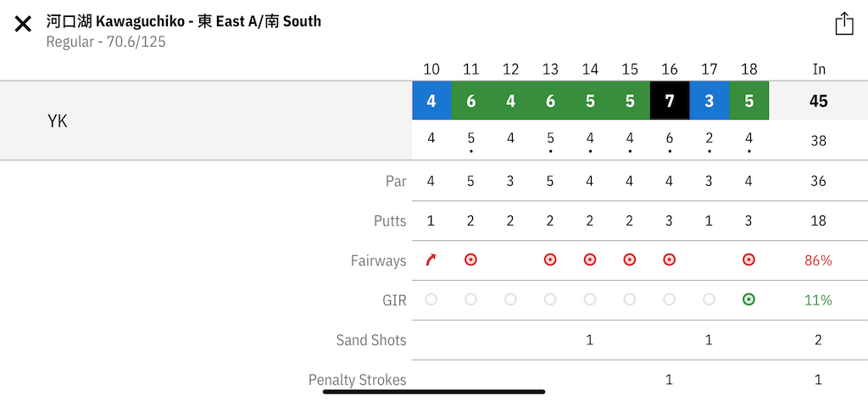
Task: Tap the green GIR hit icon for hole 18
Action: pos(748,299)
